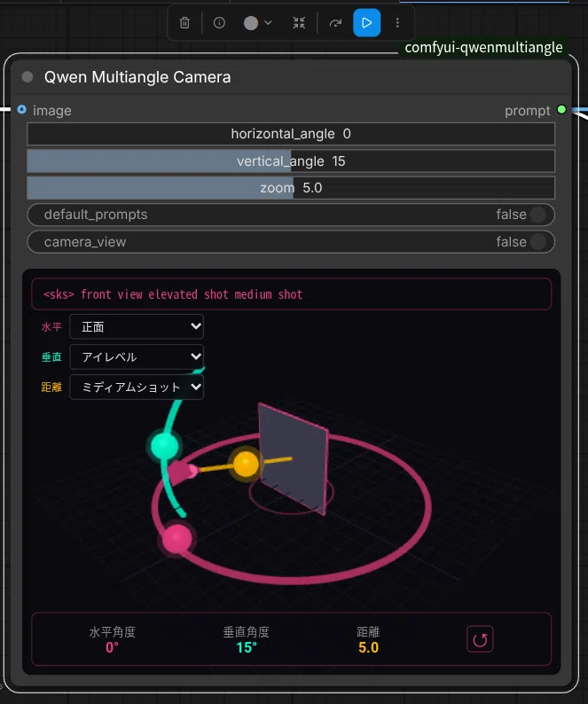Click the image plane in 3D view
This screenshot has width=588, height=704.
[293, 459]
